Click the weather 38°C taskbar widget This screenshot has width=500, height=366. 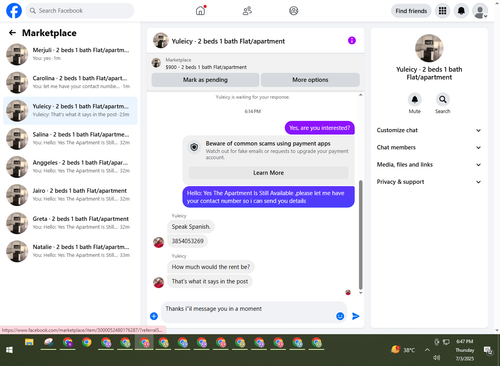point(403,350)
